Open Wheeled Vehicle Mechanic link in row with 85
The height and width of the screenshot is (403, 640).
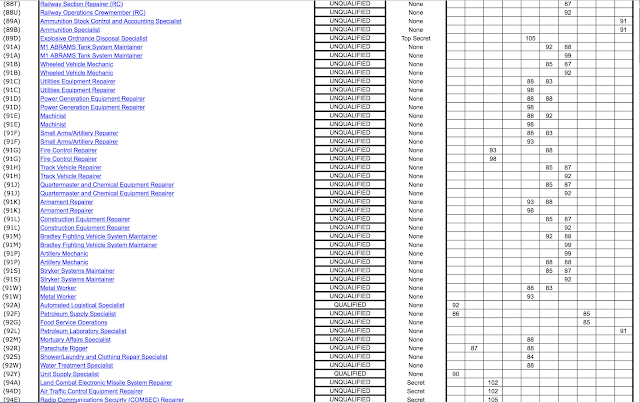click(77, 64)
